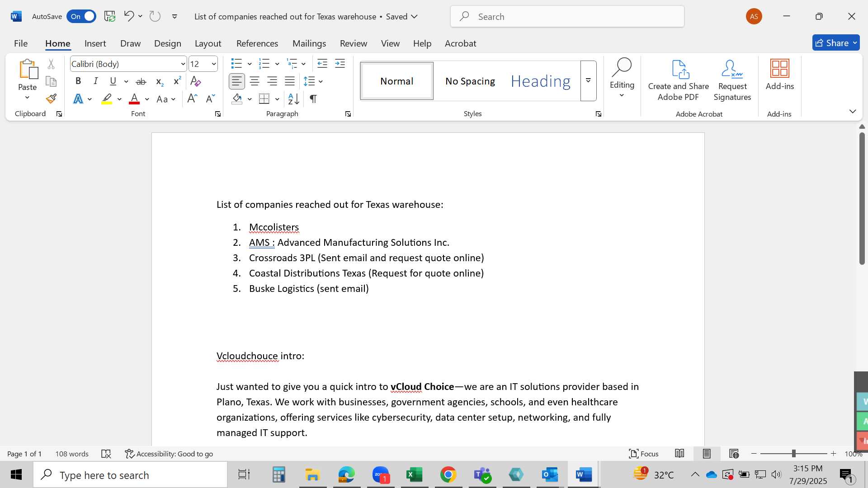Apply the Heading style
The image size is (868, 488).
(541, 81)
